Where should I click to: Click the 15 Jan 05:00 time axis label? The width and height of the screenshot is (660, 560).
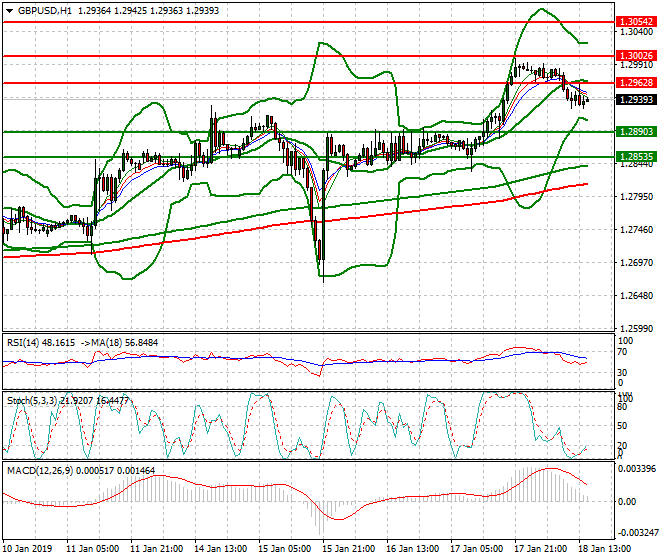pos(285,549)
